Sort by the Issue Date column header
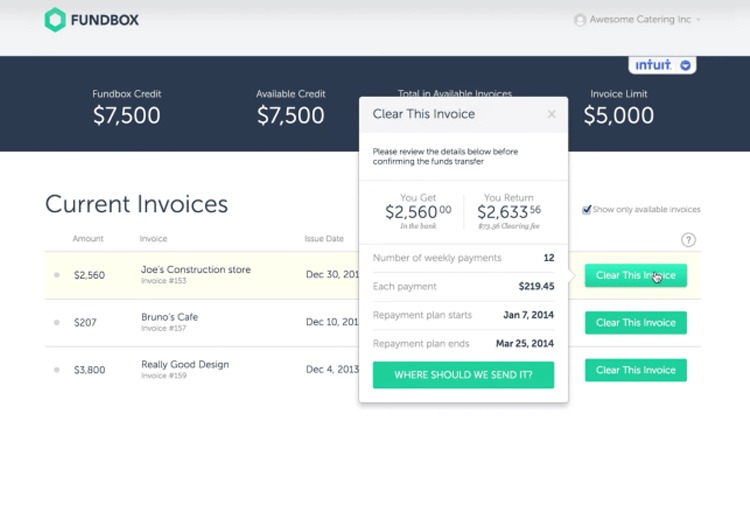Screen dimensions: 750x515 coord(324,239)
